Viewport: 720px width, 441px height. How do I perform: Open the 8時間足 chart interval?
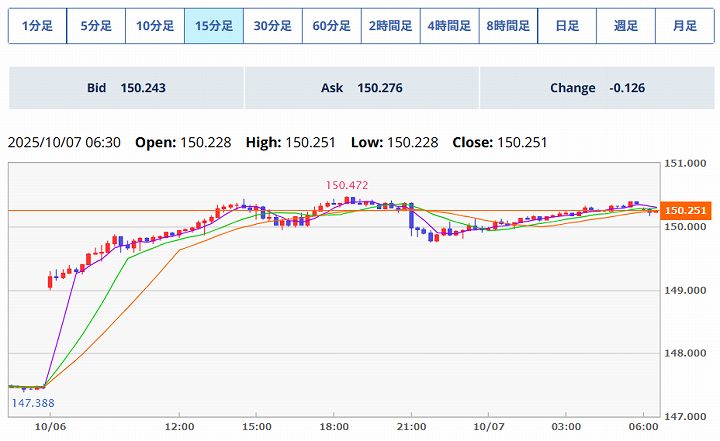click(x=508, y=26)
